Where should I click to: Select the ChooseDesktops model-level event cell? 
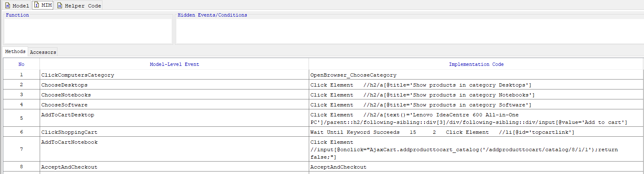coord(174,85)
